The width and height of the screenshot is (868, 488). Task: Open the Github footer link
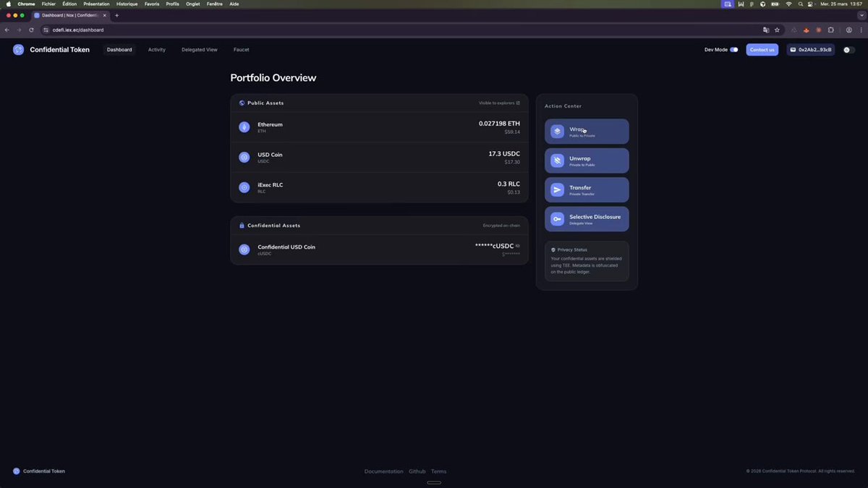click(417, 471)
